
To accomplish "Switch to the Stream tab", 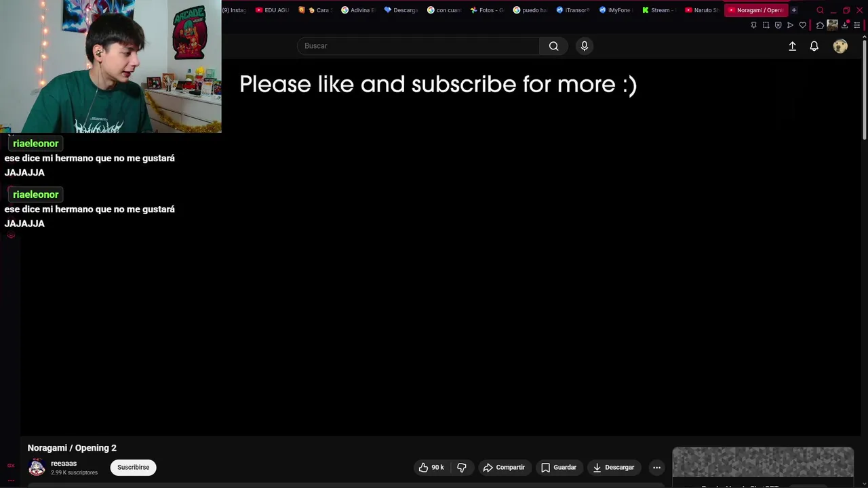I will (x=658, y=10).
